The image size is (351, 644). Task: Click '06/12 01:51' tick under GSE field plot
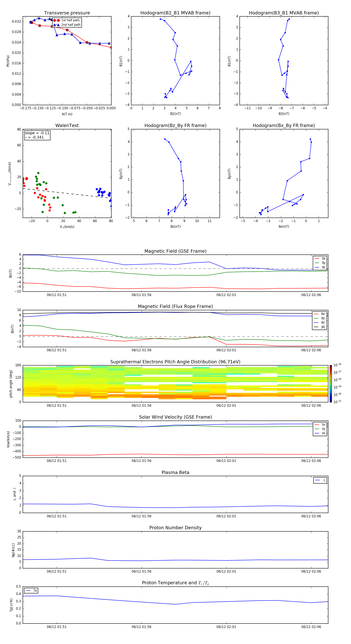(57, 295)
